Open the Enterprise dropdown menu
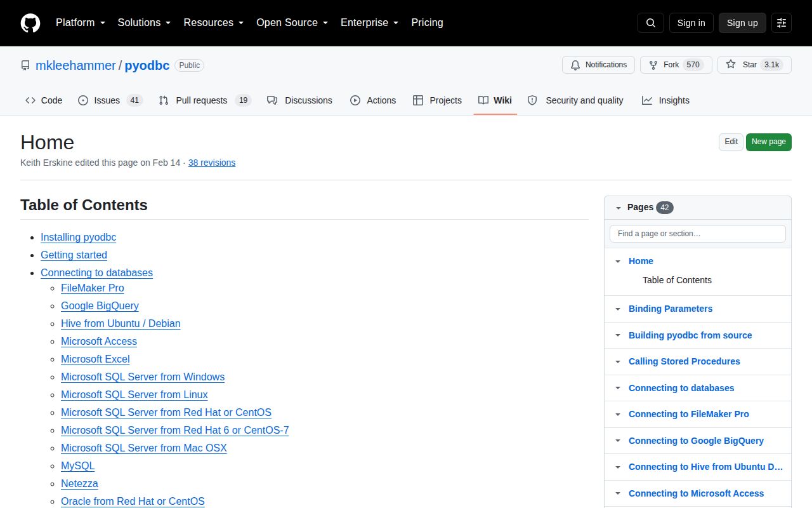The image size is (812, 508). pos(369,23)
